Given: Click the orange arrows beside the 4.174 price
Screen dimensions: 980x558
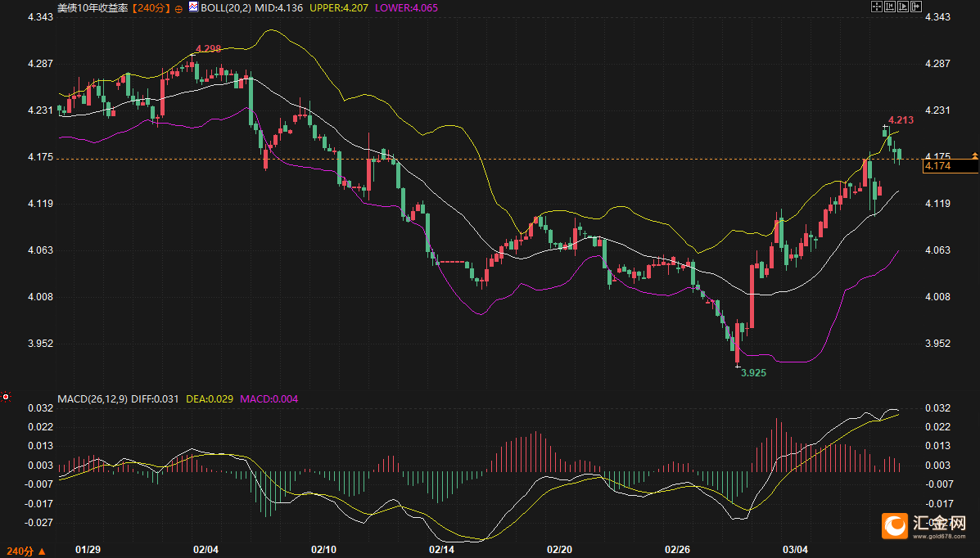Looking at the screenshot, I should click(974, 155).
